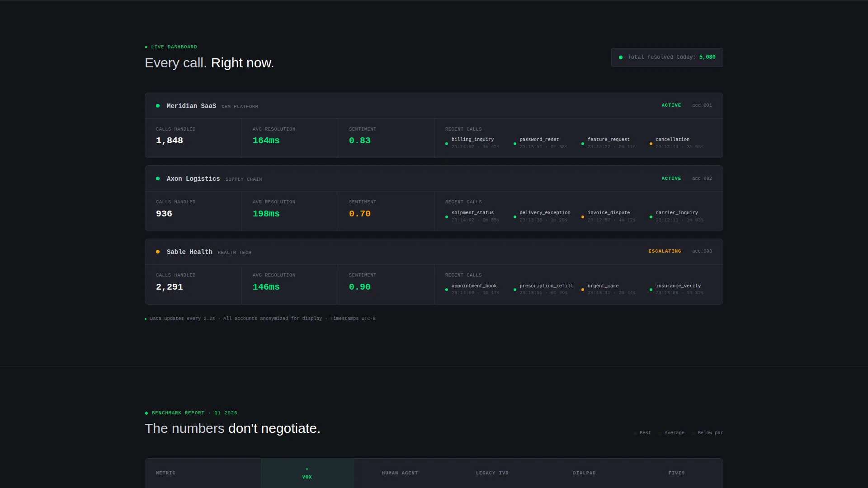Click the ACTIVE badge for acc_001
This screenshot has width=868, height=488.
(671, 105)
